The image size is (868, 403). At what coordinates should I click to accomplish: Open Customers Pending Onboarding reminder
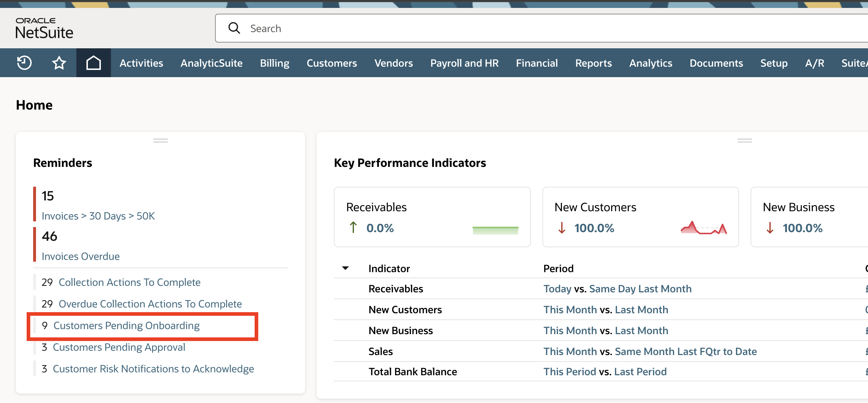point(126,325)
